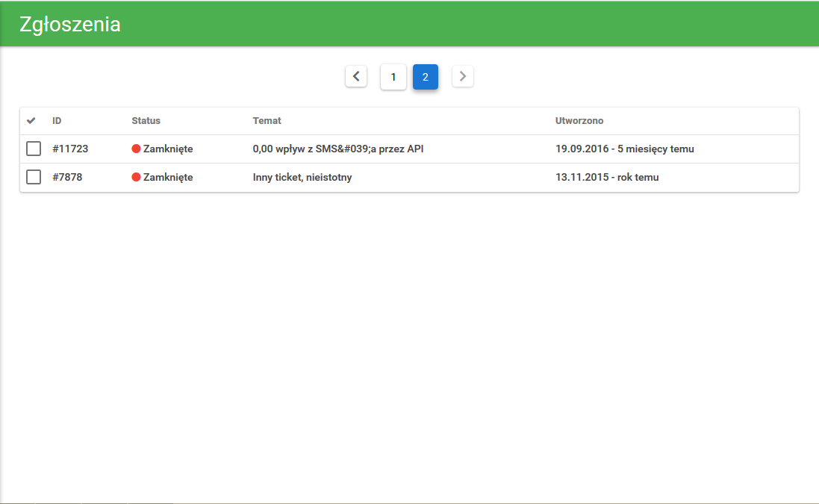819x504 pixels.
Task: Open ticket ID #7878
Action: 67,177
